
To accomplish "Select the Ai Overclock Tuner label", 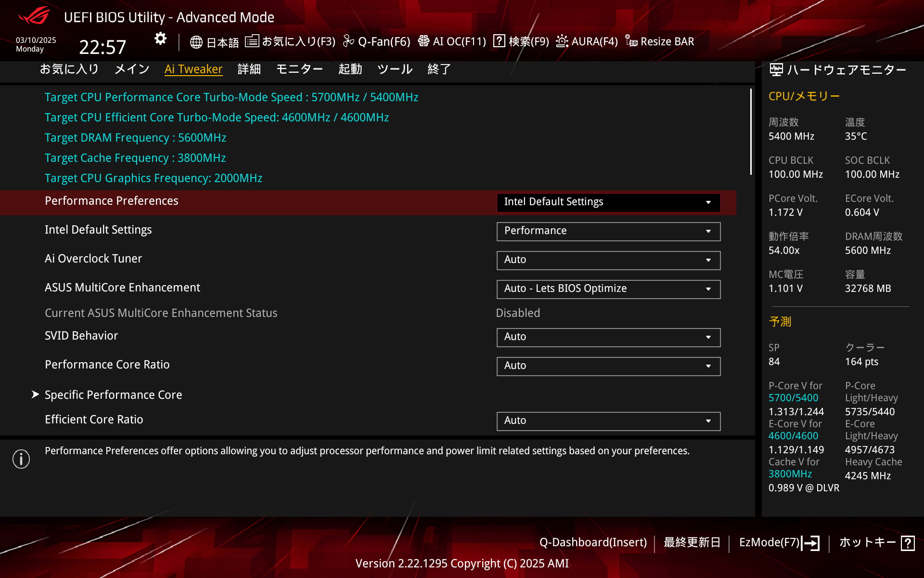I will (93, 259).
